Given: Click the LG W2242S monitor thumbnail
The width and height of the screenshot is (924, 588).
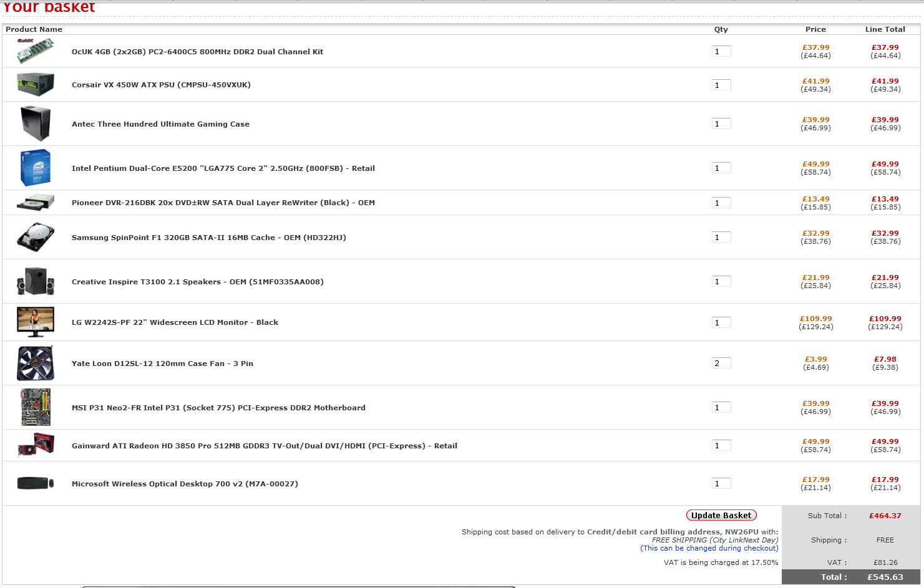Looking at the screenshot, I should tap(36, 322).
